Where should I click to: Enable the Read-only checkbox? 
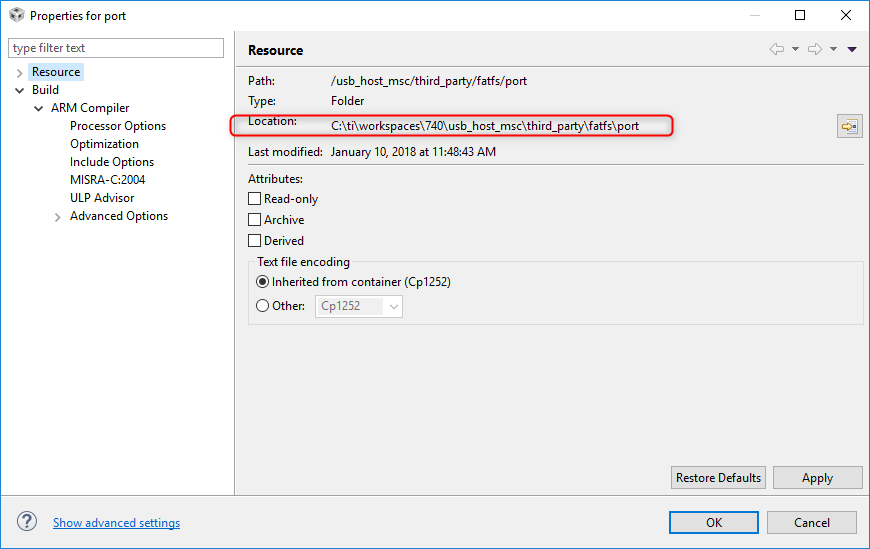point(255,199)
